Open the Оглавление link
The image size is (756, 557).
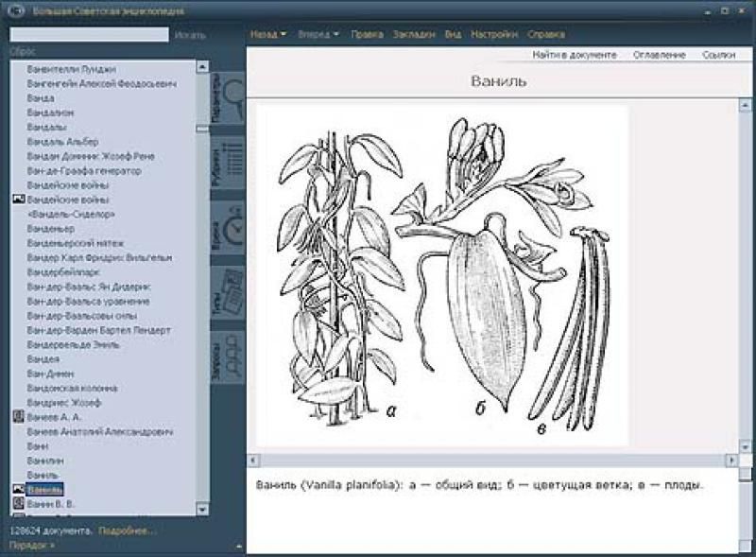(x=659, y=55)
